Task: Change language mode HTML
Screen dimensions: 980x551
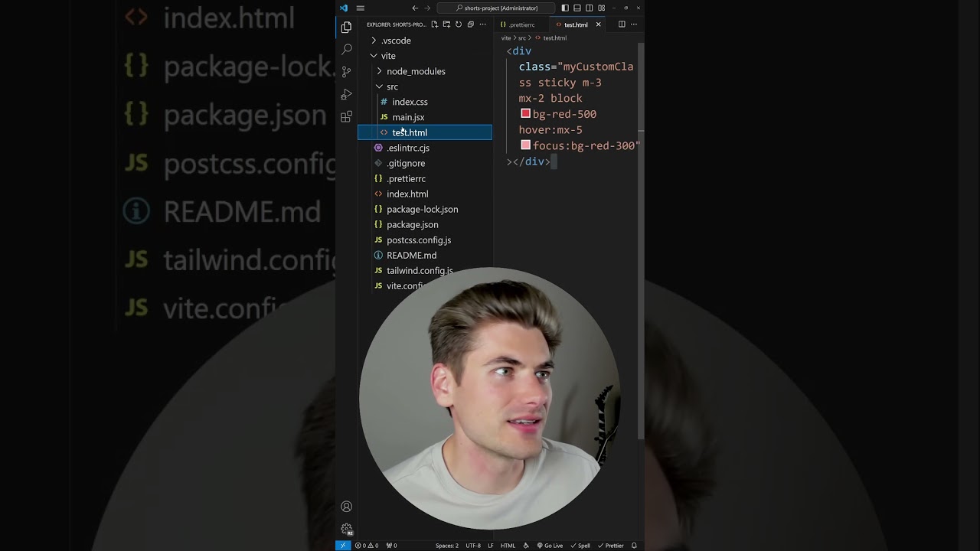Action: click(x=508, y=546)
